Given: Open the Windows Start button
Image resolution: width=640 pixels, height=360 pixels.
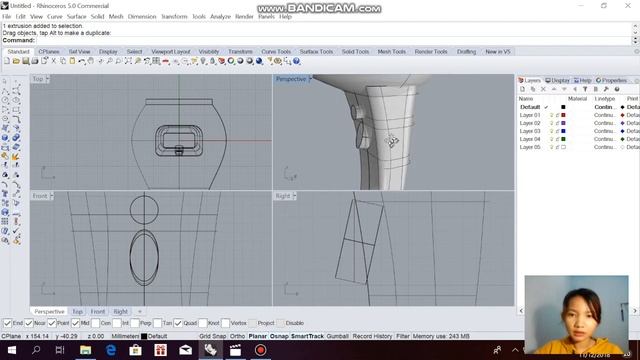Looking at the screenshot, I should pos(12,350).
